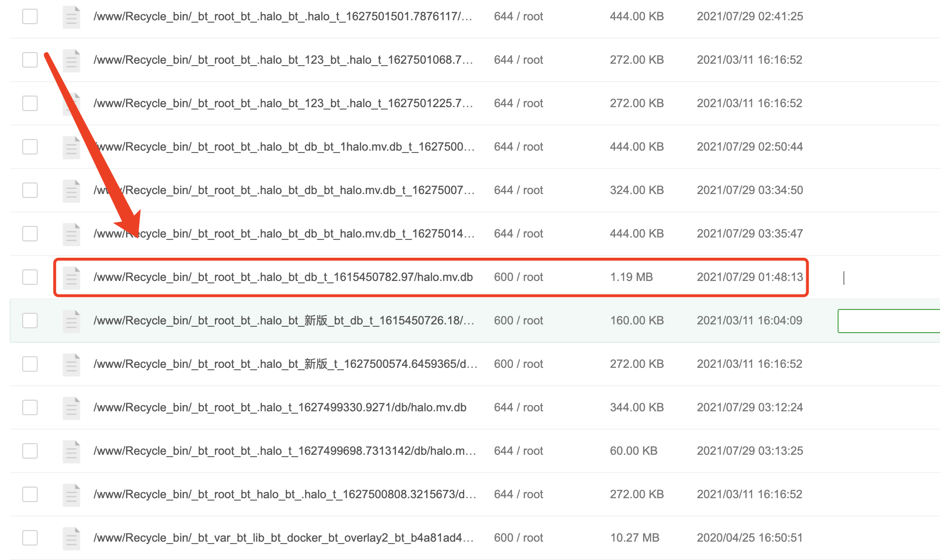Screen dimensions: 940x560
Task: Click the 600 / root permission of 1.19 MB file
Action: coord(518,277)
